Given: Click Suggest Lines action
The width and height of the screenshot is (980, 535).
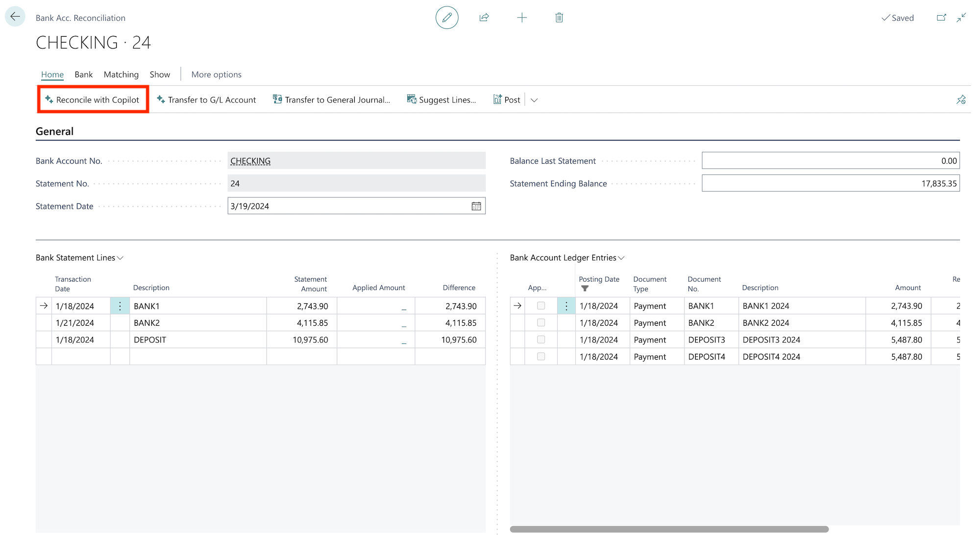Looking at the screenshot, I should point(441,100).
